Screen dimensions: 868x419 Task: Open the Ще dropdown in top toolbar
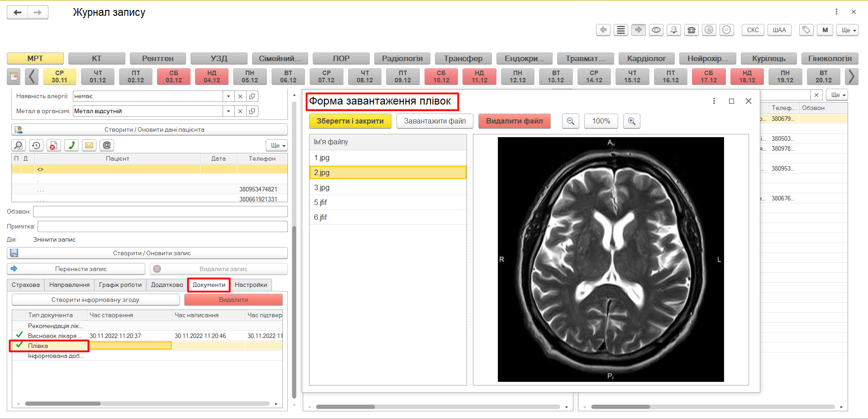pyautogui.click(x=847, y=30)
